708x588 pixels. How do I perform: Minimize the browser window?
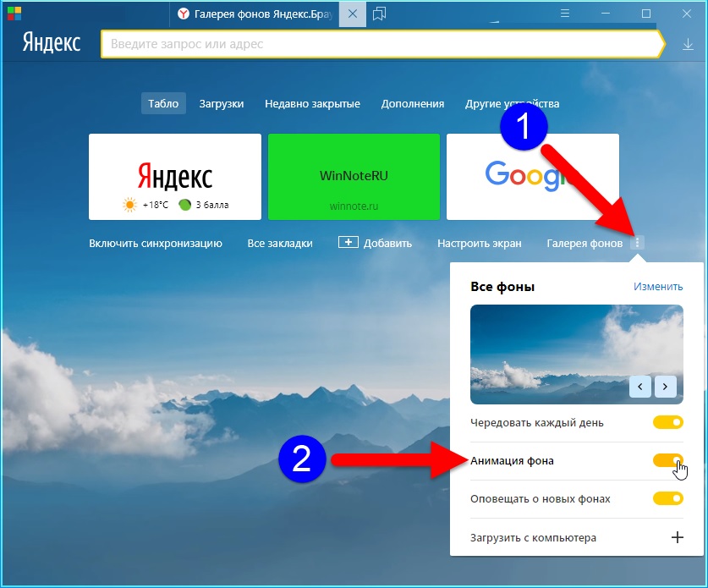(606, 14)
